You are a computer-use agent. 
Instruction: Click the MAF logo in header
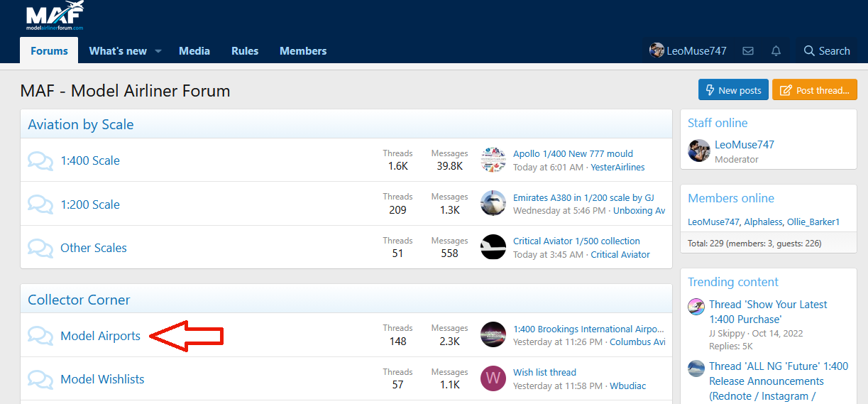(x=55, y=16)
